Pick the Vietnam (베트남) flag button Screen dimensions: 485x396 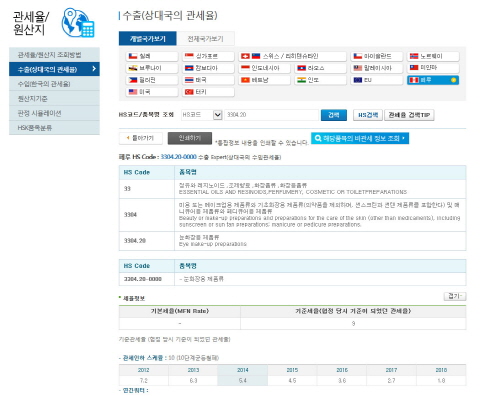click(x=264, y=80)
